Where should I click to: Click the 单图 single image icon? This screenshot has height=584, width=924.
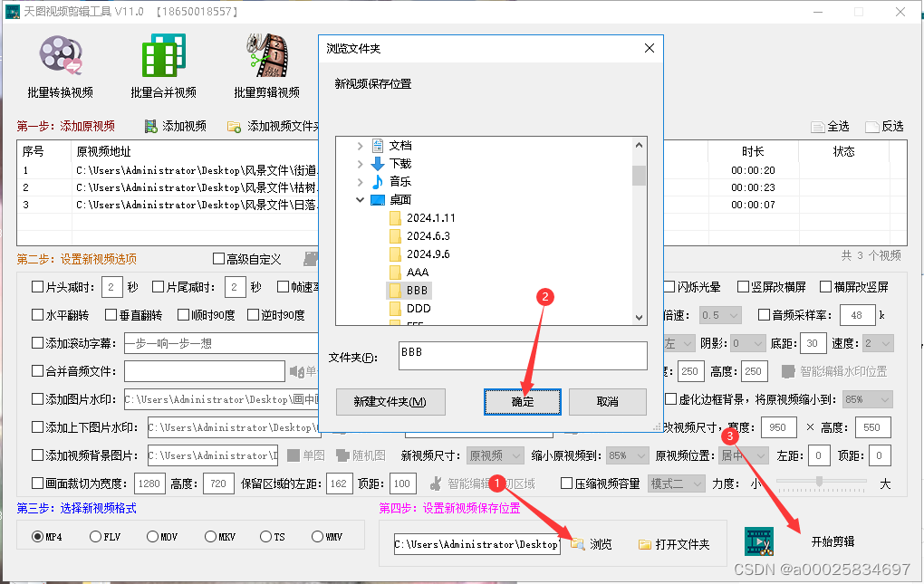tap(294, 455)
